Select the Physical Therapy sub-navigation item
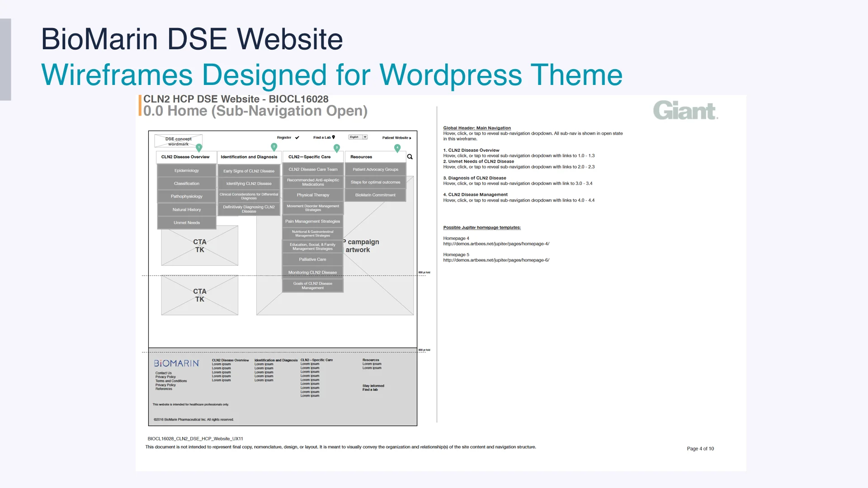Screen dimensions: 868x488 point(313,195)
